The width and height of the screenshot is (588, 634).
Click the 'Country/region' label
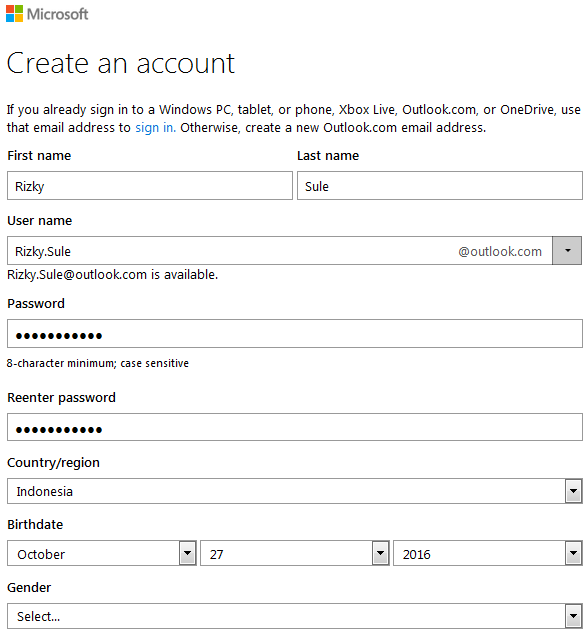pos(53,463)
